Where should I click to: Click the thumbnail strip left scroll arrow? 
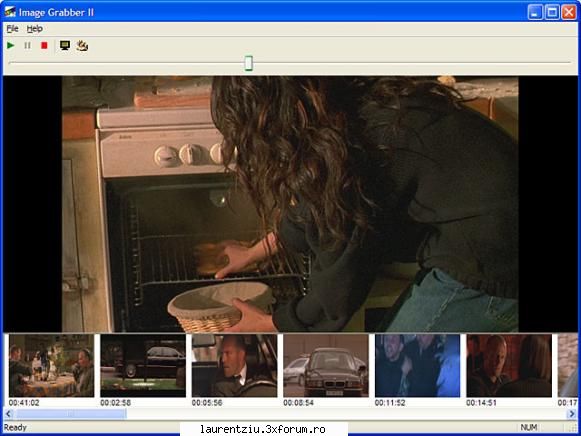[9, 414]
